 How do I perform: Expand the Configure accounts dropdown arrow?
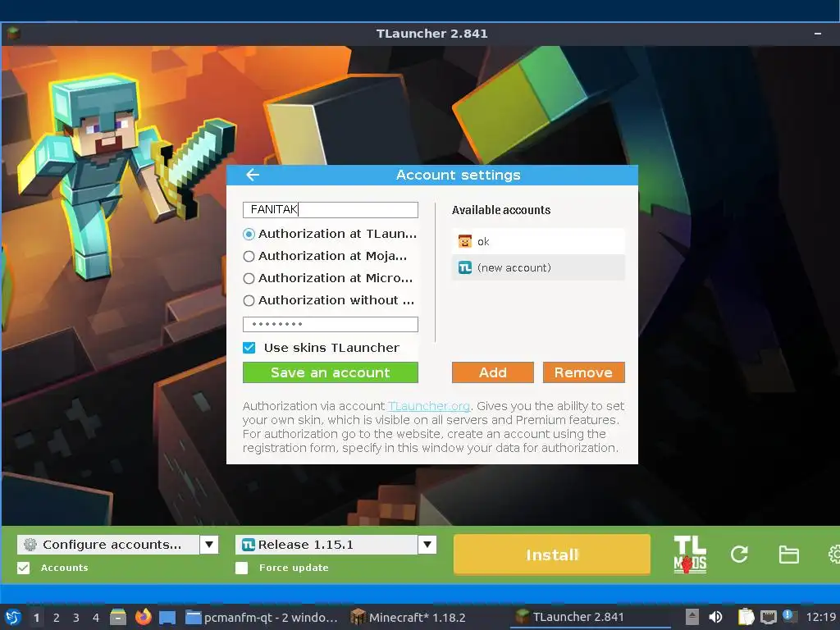209,545
